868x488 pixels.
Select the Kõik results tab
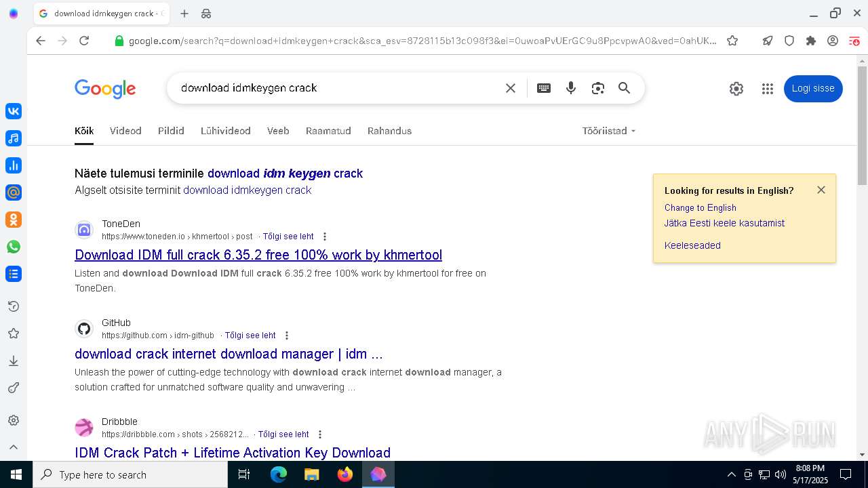point(84,131)
